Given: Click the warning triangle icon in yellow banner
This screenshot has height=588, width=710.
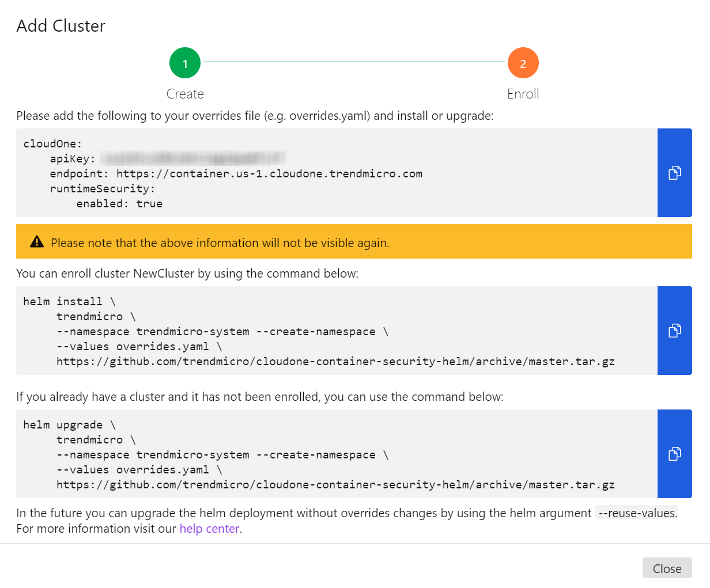Looking at the screenshot, I should (37, 242).
